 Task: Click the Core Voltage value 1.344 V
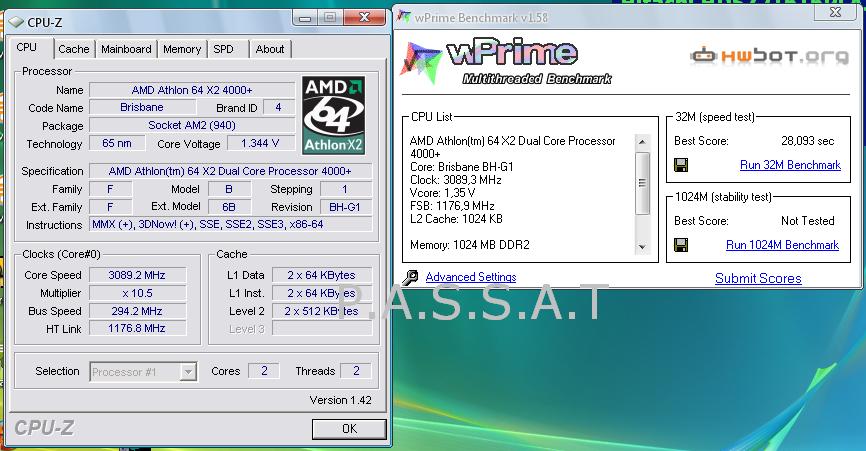260,144
